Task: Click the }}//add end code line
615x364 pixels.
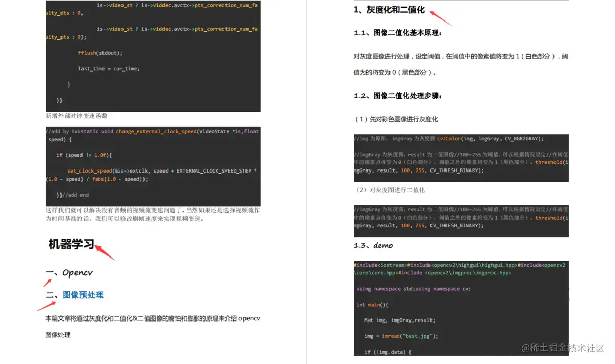Action: 72,195
